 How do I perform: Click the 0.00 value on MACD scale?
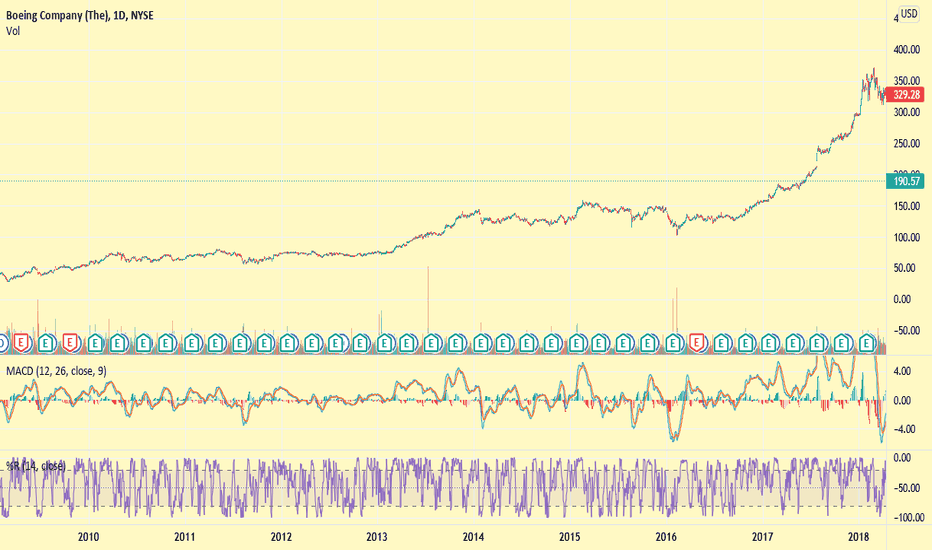(902, 400)
